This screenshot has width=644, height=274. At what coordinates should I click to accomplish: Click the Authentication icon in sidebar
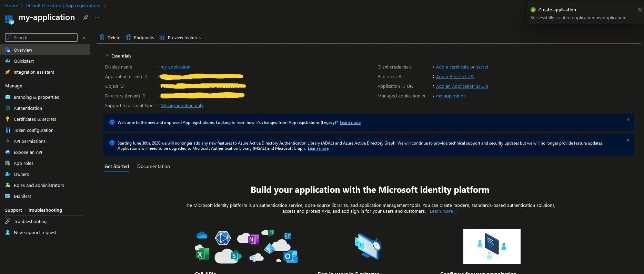(8, 108)
